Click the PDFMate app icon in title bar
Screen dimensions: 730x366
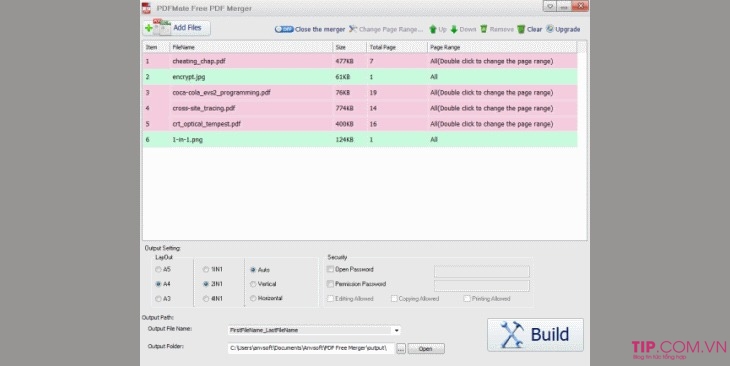(146, 8)
